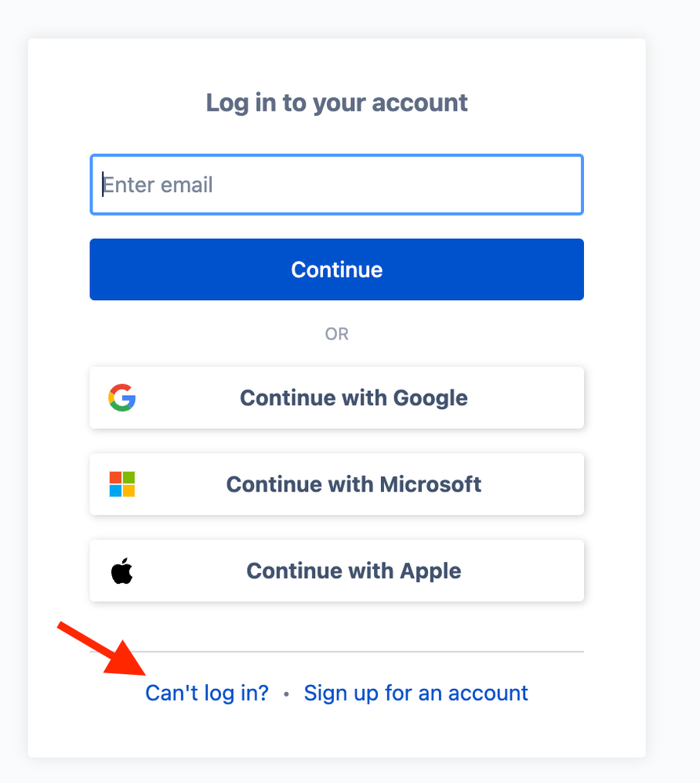
Task: Click the Microsoft four-square logo icon
Action: [122, 484]
